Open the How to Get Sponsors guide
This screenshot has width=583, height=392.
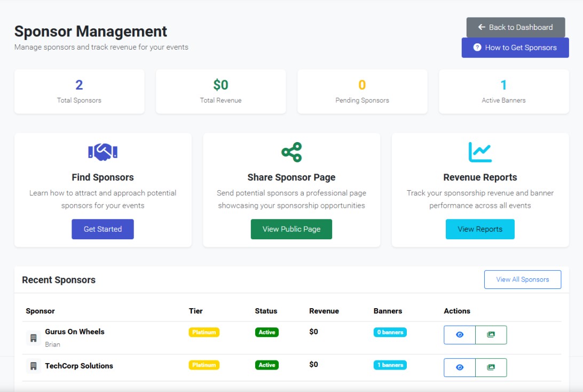coord(515,48)
